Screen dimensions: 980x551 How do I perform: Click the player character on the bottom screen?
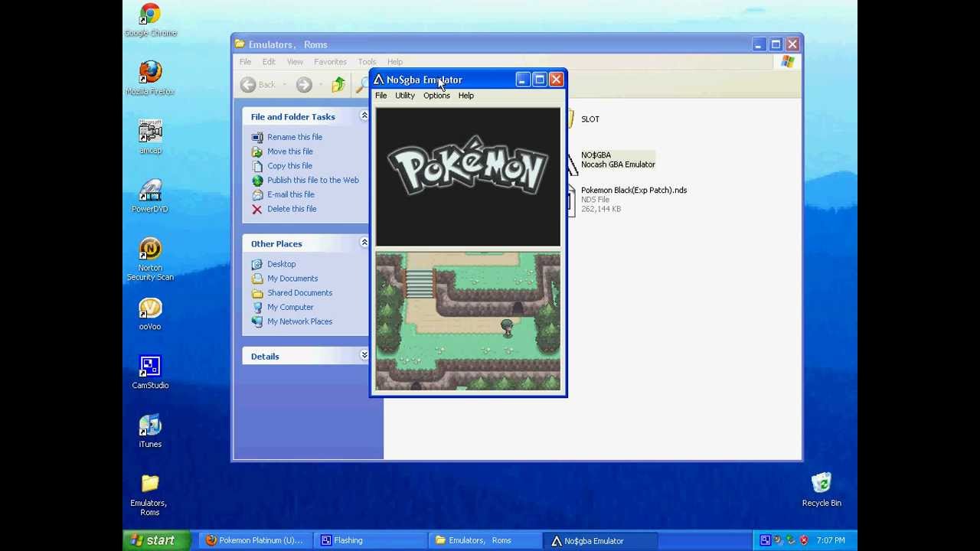pyautogui.click(x=507, y=328)
